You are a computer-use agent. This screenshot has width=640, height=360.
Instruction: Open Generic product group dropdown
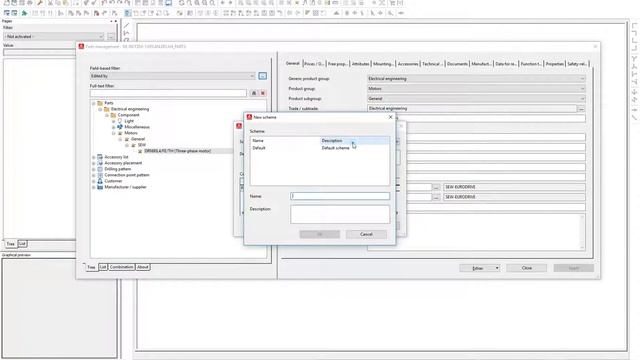[x=476, y=79]
